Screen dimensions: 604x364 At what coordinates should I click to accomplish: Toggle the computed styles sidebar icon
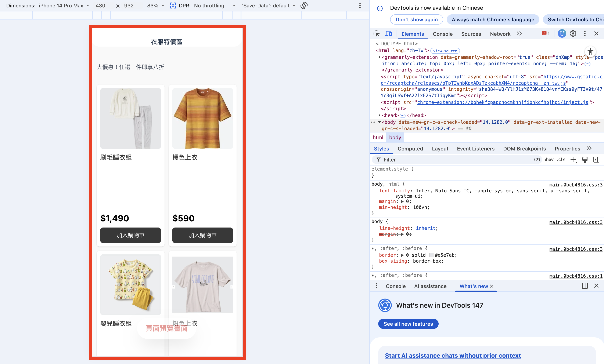point(596,160)
